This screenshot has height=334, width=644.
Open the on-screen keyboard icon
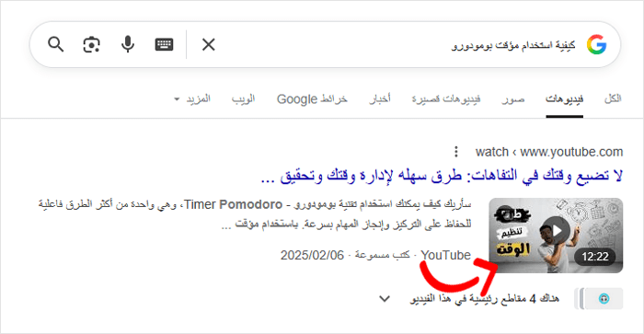(164, 44)
